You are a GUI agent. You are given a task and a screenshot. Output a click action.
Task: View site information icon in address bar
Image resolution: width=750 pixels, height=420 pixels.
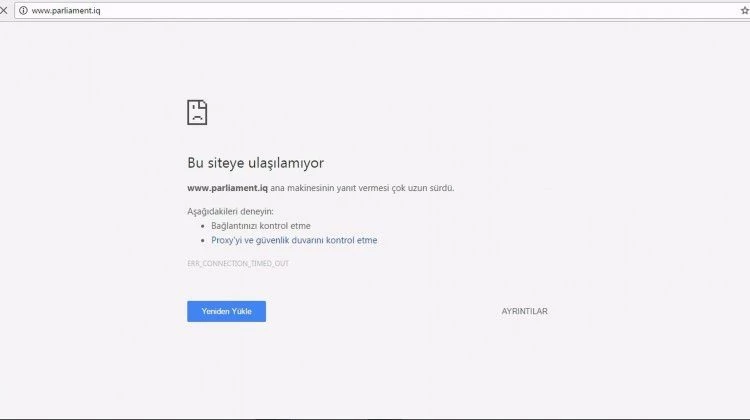[x=23, y=11]
